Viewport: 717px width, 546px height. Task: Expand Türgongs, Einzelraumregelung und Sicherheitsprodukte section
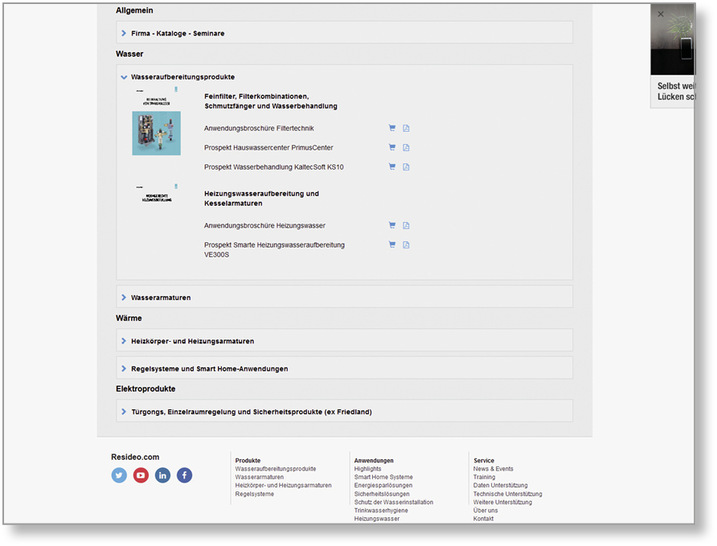(250, 411)
